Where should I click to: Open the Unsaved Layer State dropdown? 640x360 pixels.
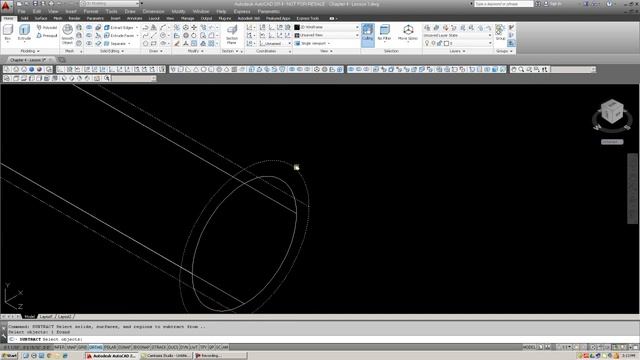pos(457,36)
